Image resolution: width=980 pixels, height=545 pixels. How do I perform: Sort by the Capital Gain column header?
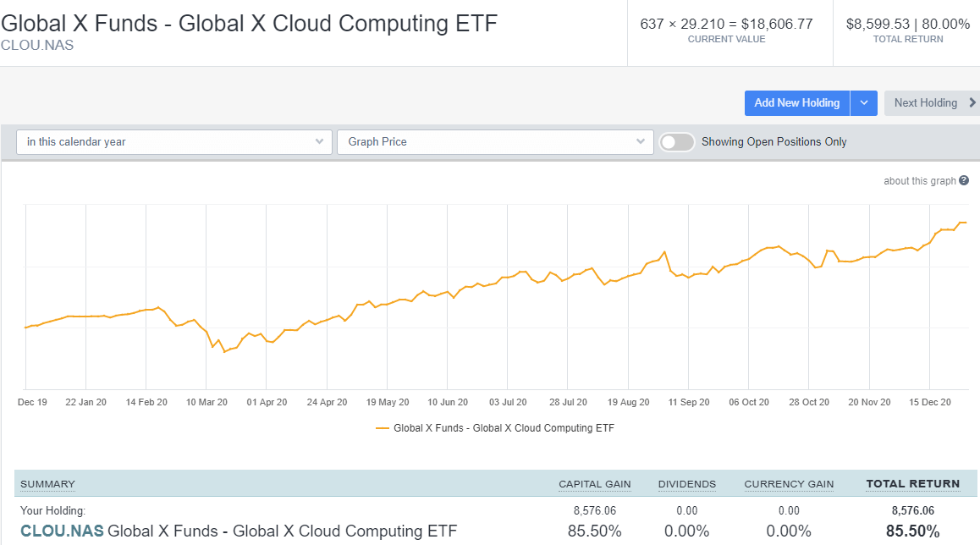tap(595, 483)
